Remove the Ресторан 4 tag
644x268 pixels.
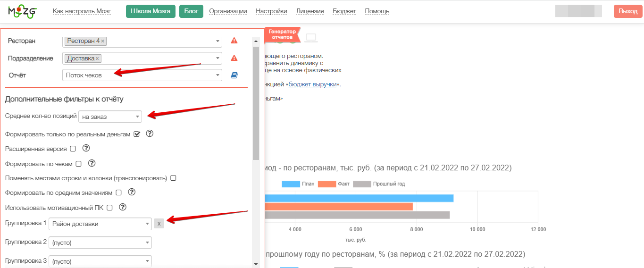(x=103, y=41)
